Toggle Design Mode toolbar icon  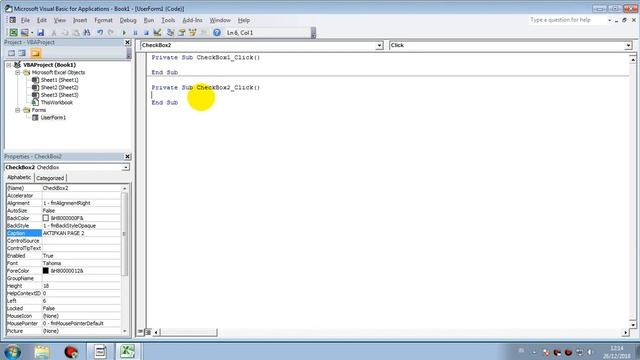coord(157,33)
